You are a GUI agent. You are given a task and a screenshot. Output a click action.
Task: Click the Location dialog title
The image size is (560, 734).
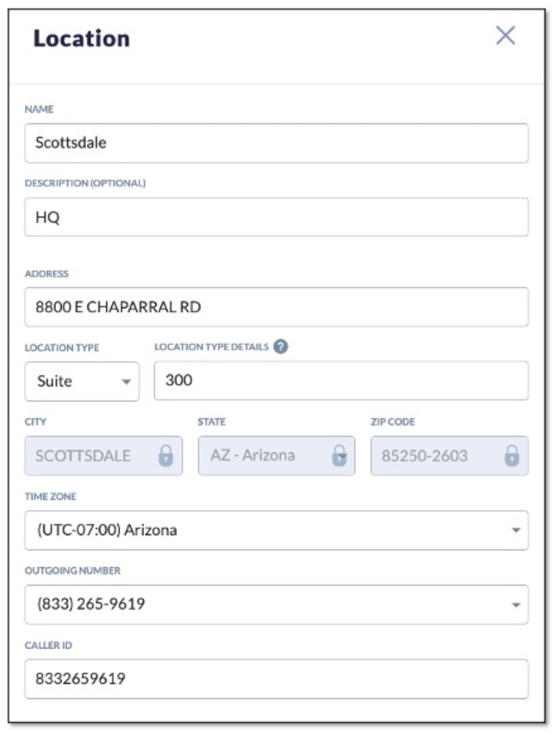coord(81,39)
